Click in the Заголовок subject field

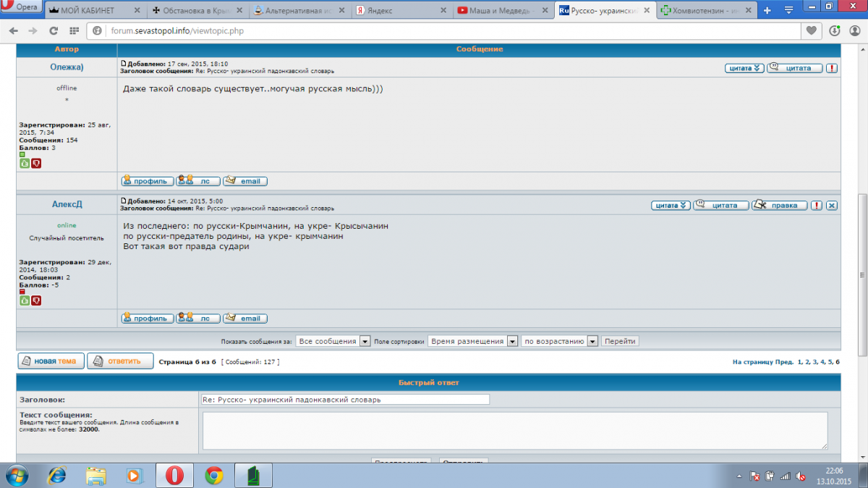pyautogui.click(x=345, y=399)
